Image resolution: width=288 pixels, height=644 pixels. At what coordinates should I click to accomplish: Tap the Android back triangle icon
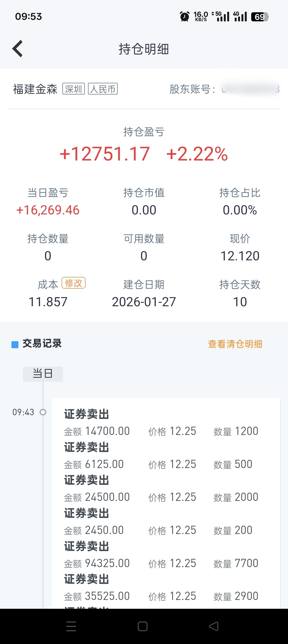point(214,626)
